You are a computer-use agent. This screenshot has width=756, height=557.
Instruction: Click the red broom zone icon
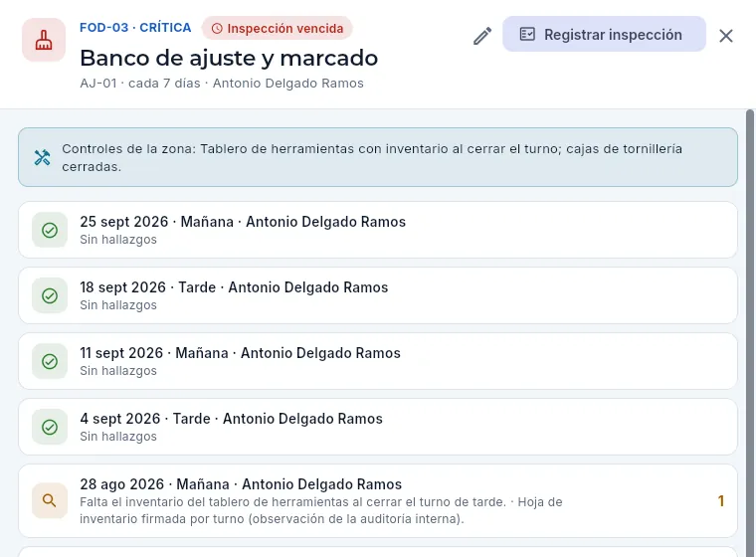point(44,40)
